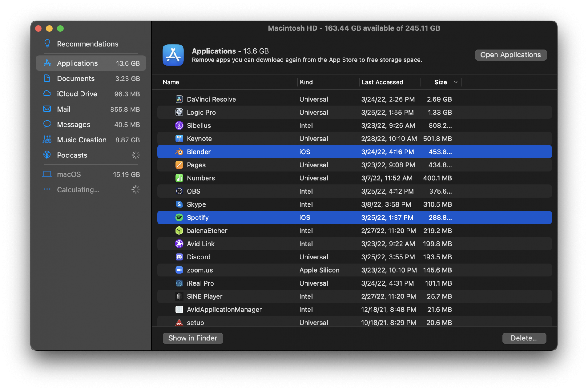Click the Discord app icon

[x=179, y=257]
